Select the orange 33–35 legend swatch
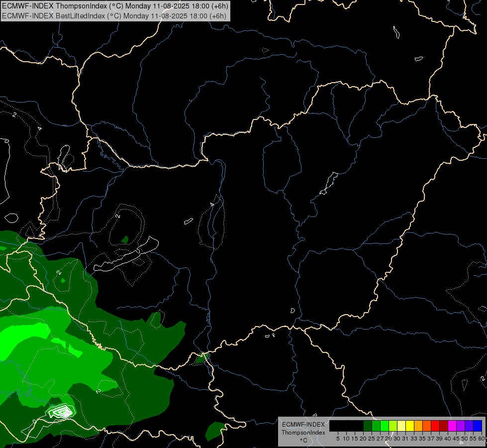The width and height of the screenshot is (487, 448). pyautogui.click(x=418, y=426)
